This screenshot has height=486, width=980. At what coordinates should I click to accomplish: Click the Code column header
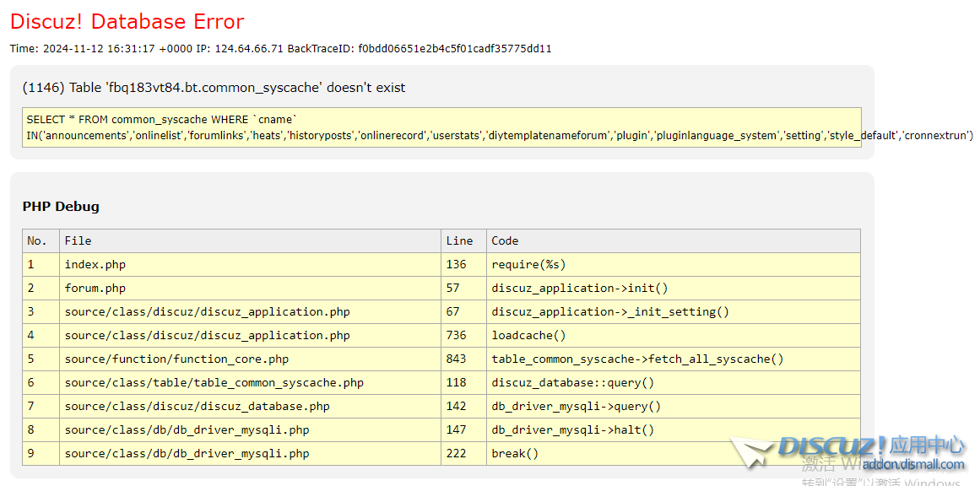(x=505, y=241)
